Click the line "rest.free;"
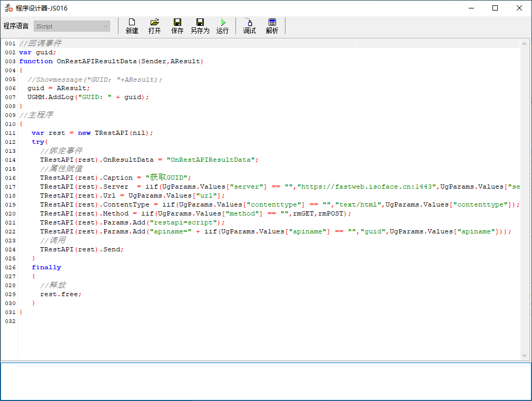Screen dimensions: 532x401 pyautogui.click(x=61, y=295)
